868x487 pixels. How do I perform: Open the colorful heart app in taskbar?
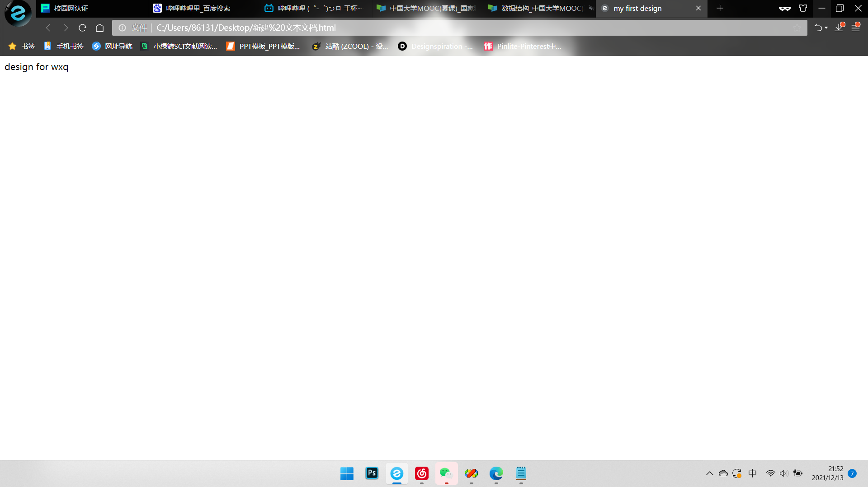[472, 473]
